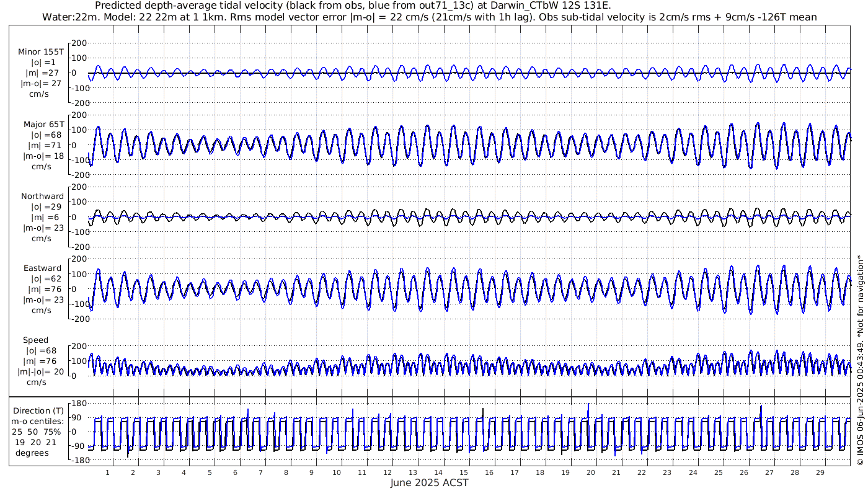The image size is (868, 496).
Task: Click the '-90' tick on Direction axis
Action: pos(78,446)
